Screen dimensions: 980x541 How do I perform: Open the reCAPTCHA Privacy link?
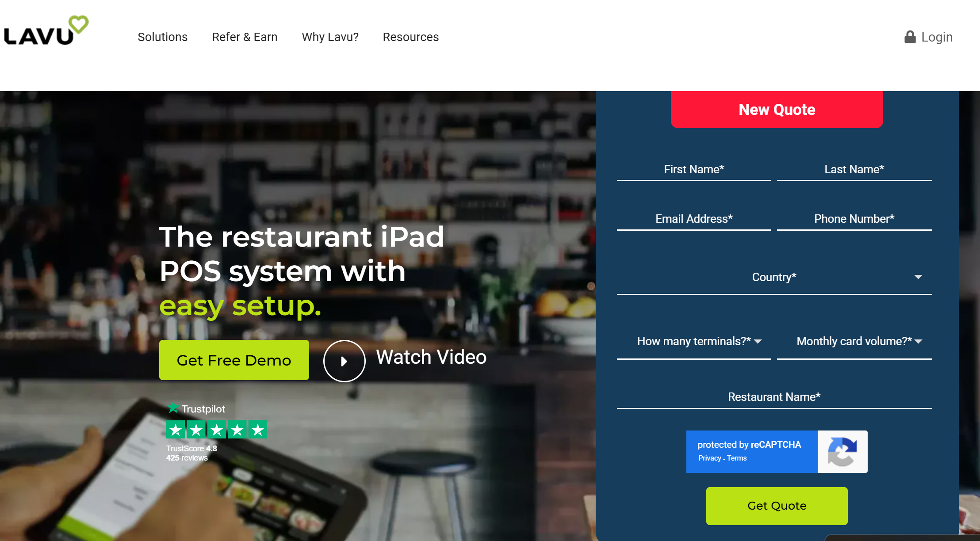click(709, 458)
